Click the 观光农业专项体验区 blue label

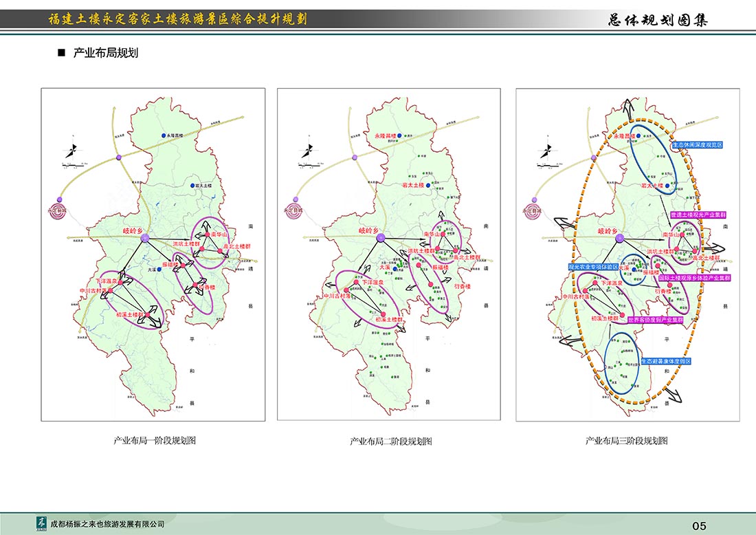pyautogui.click(x=594, y=265)
